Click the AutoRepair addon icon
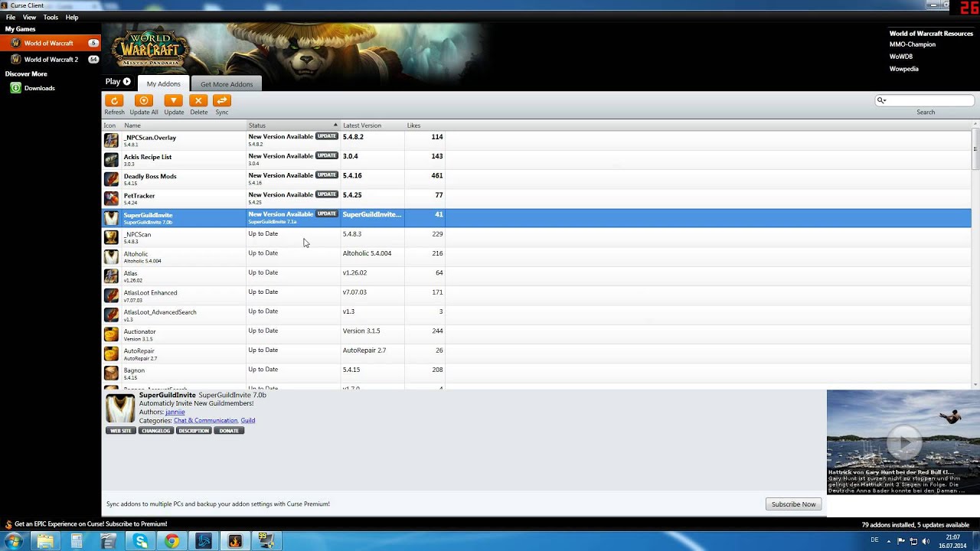This screenshot has height=551, width=980. [111, 354]
